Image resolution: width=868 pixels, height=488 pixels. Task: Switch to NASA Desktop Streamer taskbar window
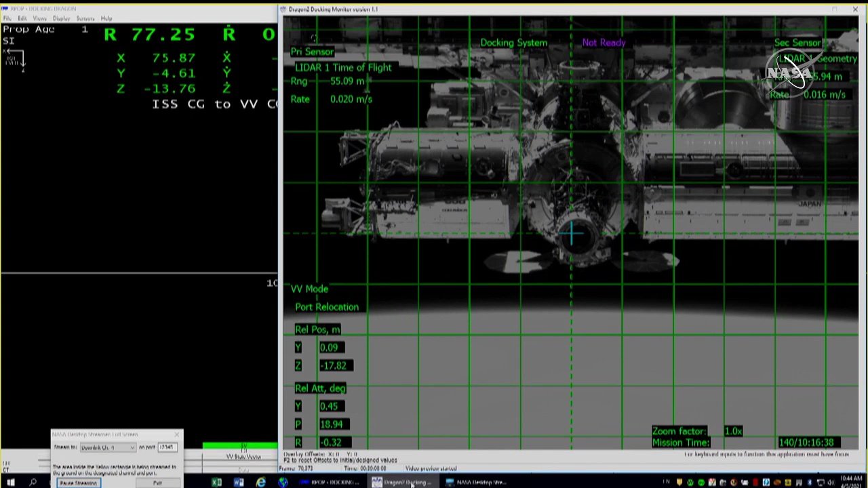pos(475,483)
